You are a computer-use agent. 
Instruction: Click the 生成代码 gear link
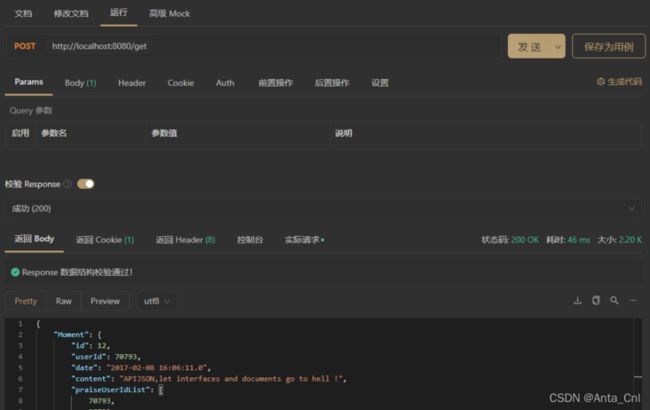(x=619, y=82)
